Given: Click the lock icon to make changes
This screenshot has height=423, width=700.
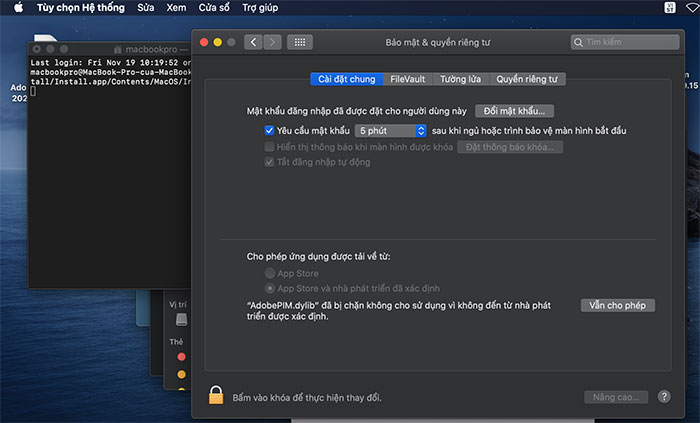Looking at the screenshot, I should click(215, 395).
